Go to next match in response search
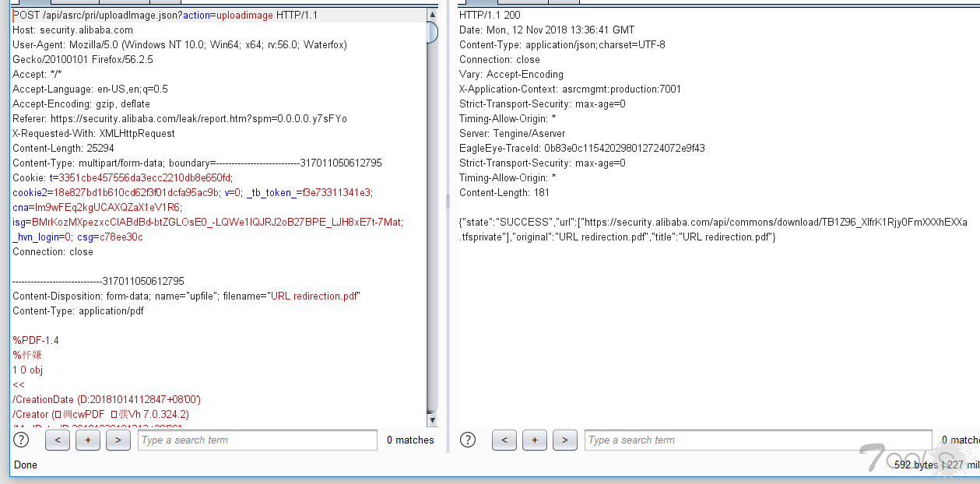The height and width of the screenshot is (484, 980). click(x=564, y=440)
